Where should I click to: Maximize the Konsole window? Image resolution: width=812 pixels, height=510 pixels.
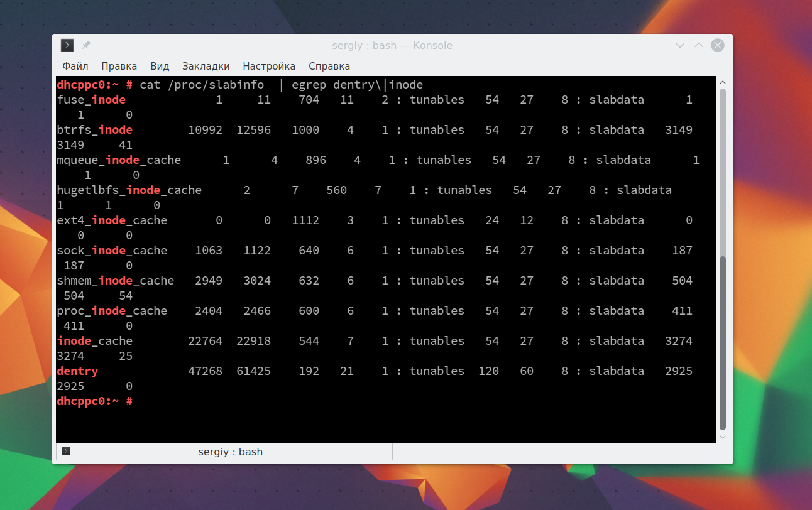pyautogui.click(x=698, y=46)
